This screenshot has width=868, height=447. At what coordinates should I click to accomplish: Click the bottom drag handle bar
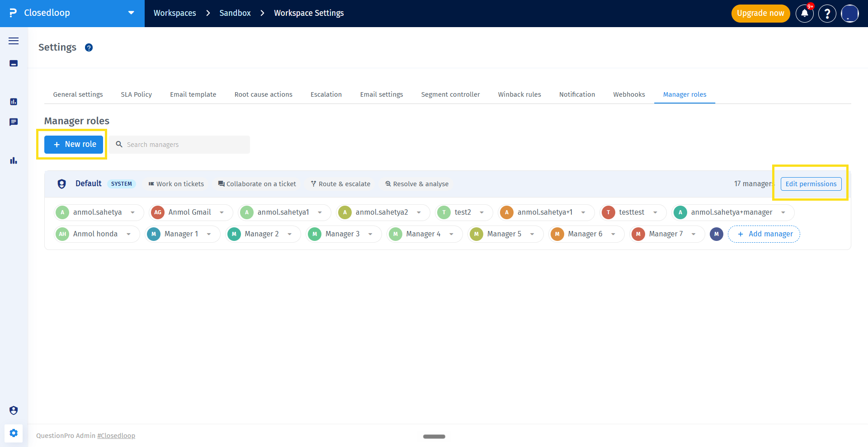click(434, 437)
